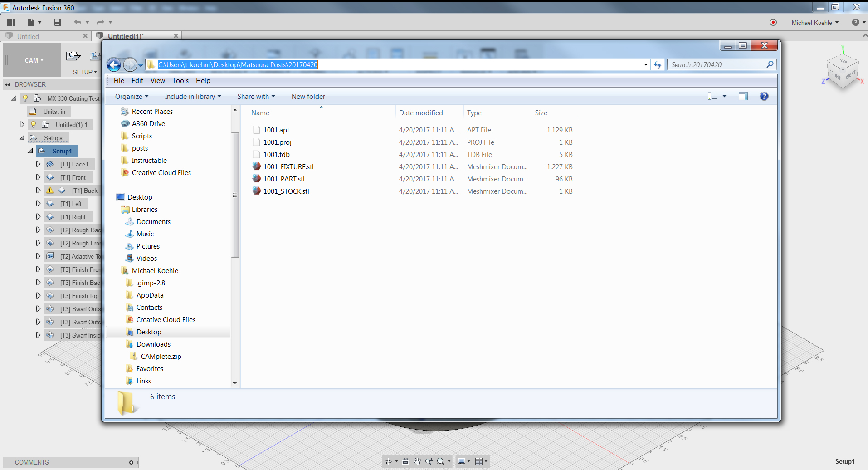Toggle the Untitled(1):1 component lightbulb
The width and height of the screenshot is (868, 470).
coord(33,125)
